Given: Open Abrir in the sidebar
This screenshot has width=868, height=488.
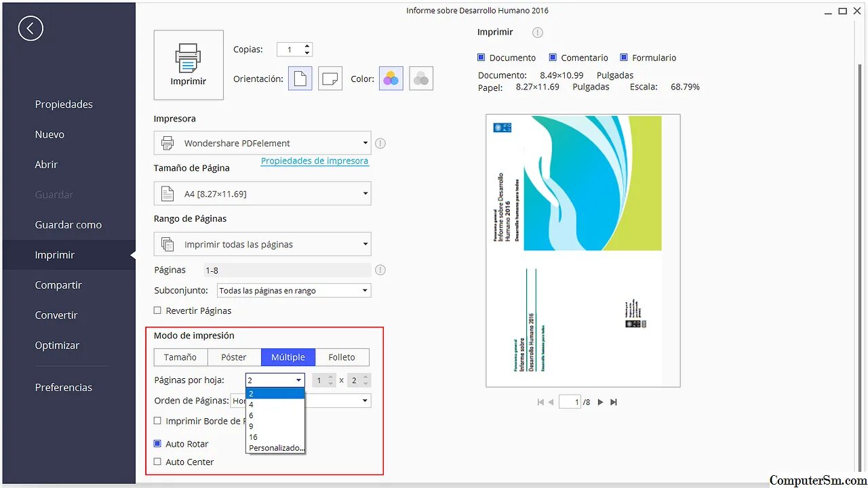Looking at the screenshot, I should click(x=46, y=165).
